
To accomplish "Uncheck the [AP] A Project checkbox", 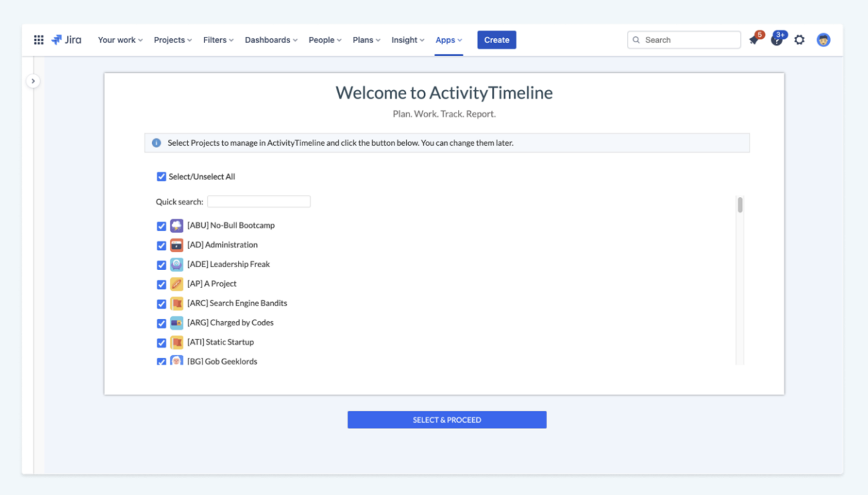I will 161,284.
